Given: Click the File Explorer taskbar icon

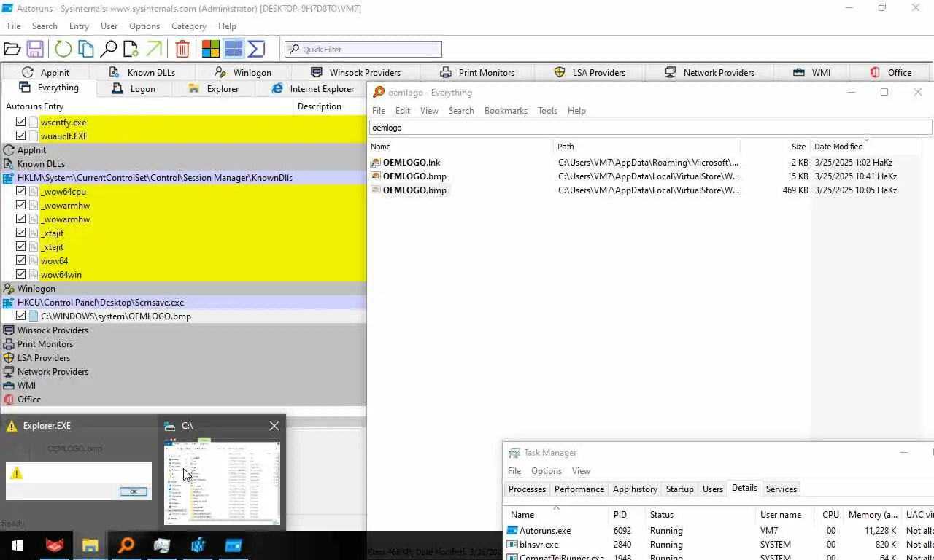Looking at the screenshot, I should click(90, 545).
